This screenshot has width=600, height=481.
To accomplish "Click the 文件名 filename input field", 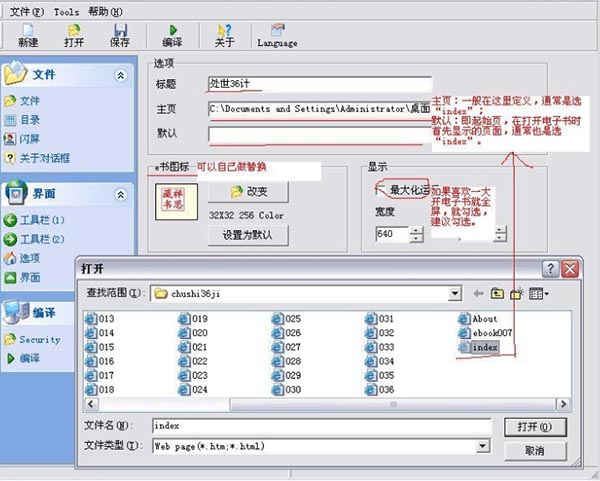I will (x=320, y=426).
